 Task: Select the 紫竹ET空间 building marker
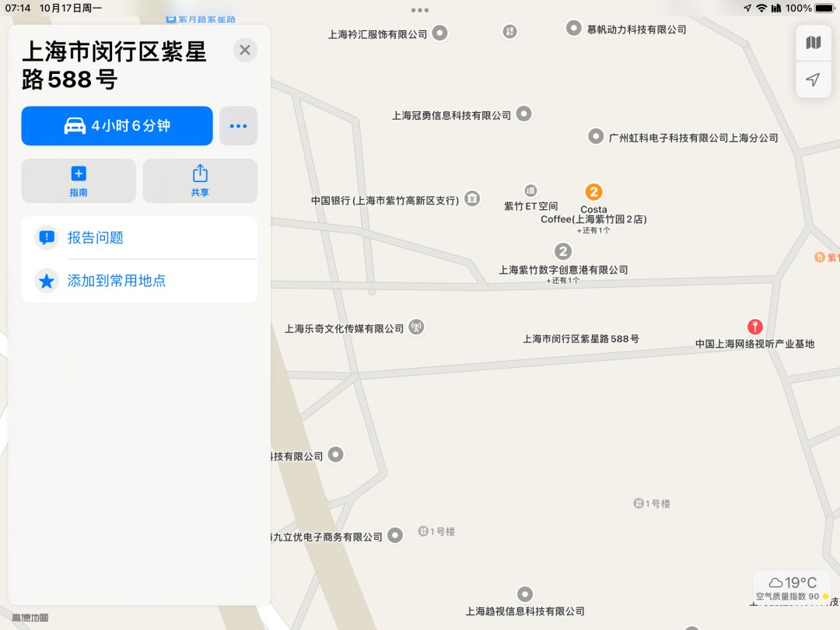point(530,191)
